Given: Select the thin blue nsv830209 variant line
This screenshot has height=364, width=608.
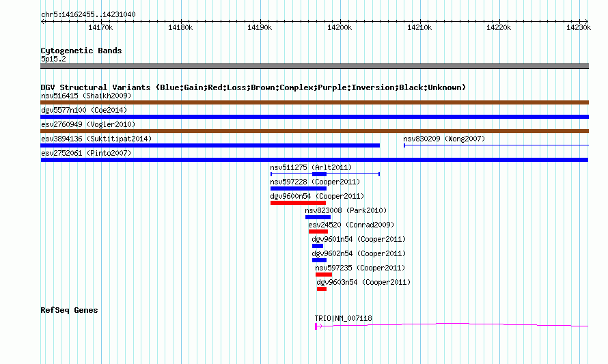Looking at the screenshot, I should pos(497,145).
